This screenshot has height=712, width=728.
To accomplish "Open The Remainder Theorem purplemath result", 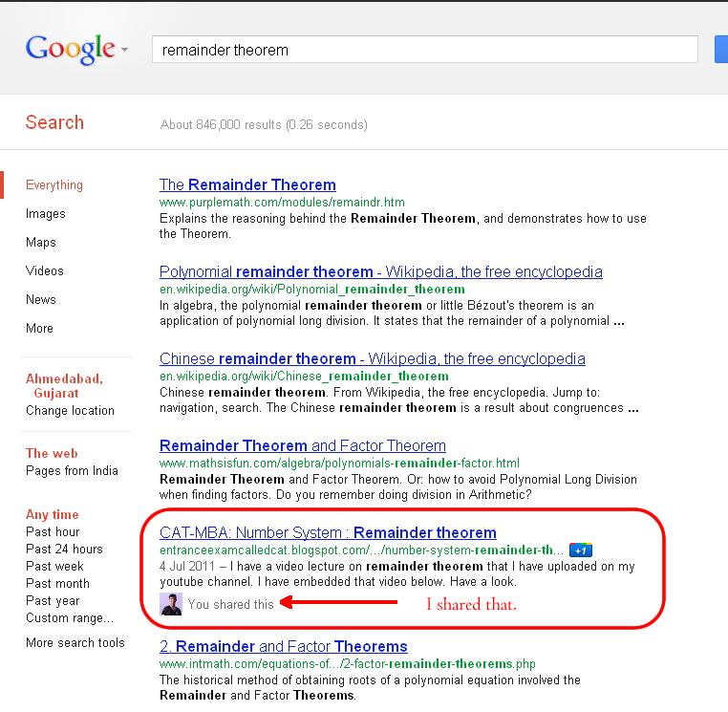I will pos(247,184).
